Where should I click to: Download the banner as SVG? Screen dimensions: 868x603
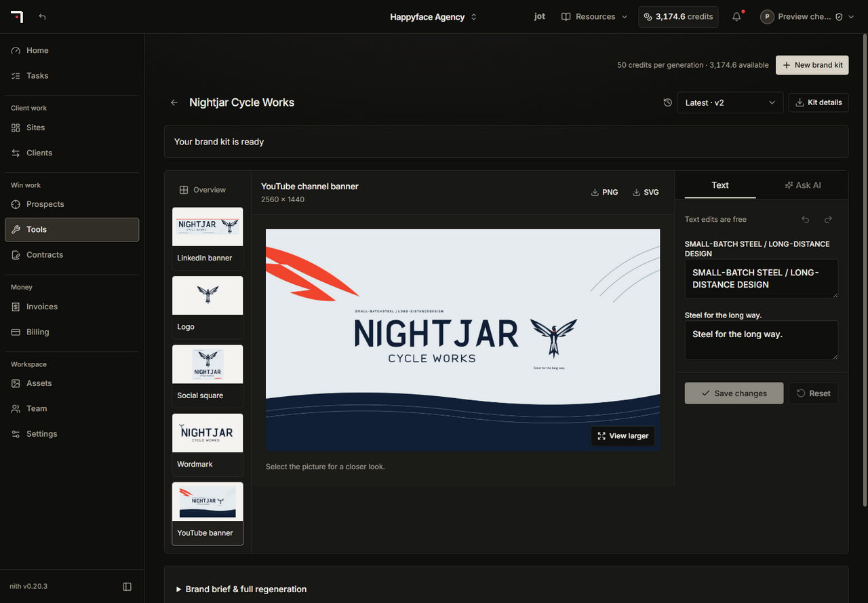(646, 192)
